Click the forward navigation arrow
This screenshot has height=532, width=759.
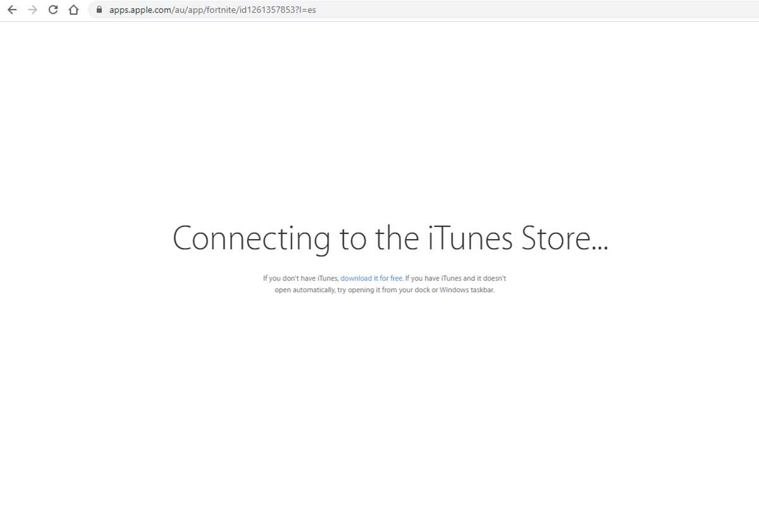[33, 9]
